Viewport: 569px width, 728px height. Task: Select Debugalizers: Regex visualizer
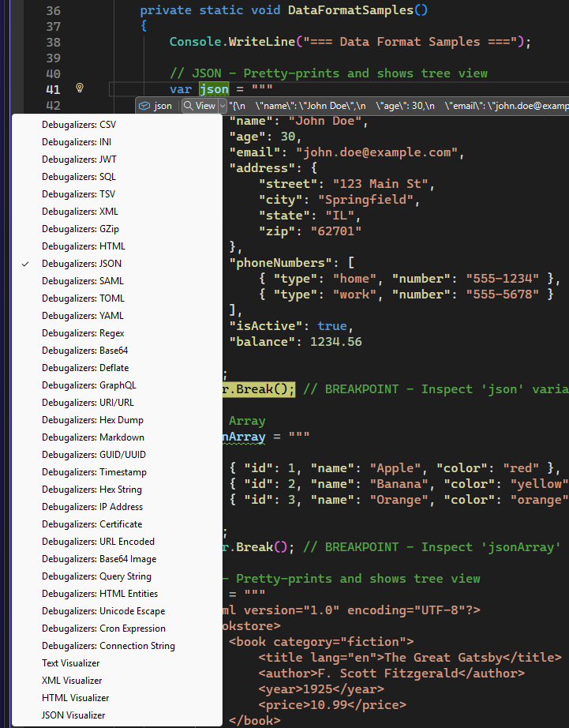[117, 333]
